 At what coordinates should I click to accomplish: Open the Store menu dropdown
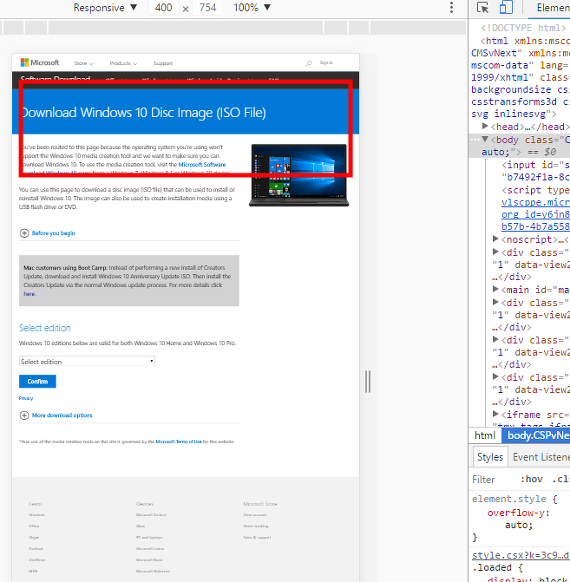tap(83, 63)
